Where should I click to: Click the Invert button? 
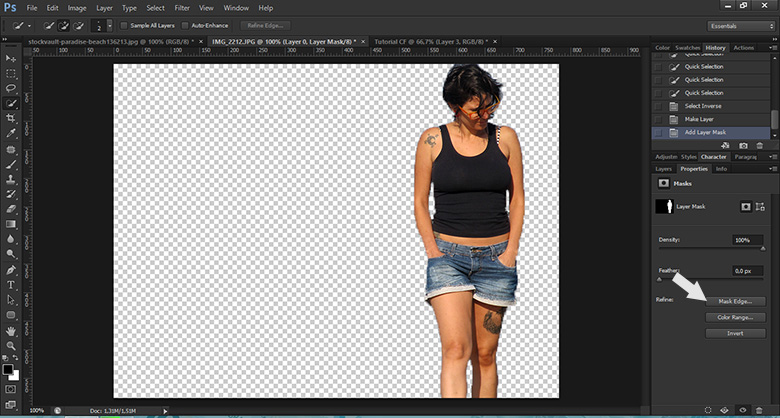click(735, 333)
